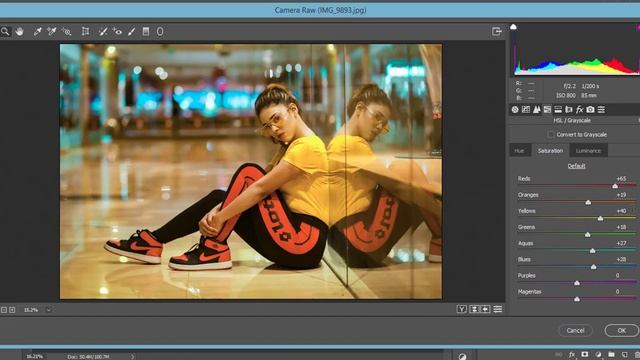Open preview preferences menu icon
The image size is (640, 360).
pyautogui.click(x=498, y=309)
